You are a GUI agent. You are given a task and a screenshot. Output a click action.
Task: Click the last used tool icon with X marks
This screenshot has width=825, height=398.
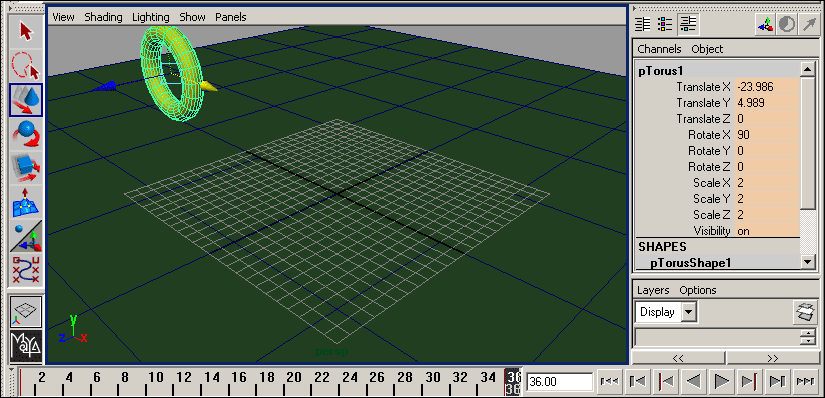click(25, 271)
